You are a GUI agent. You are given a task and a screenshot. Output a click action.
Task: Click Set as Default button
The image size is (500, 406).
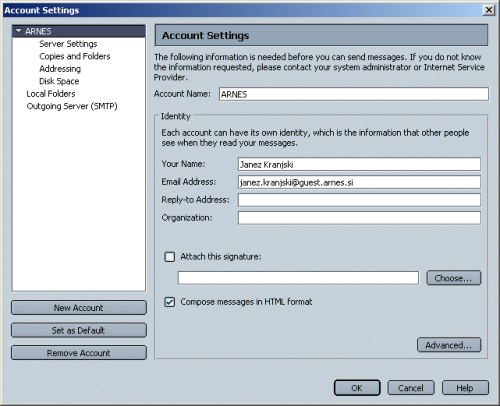(79, 330)
